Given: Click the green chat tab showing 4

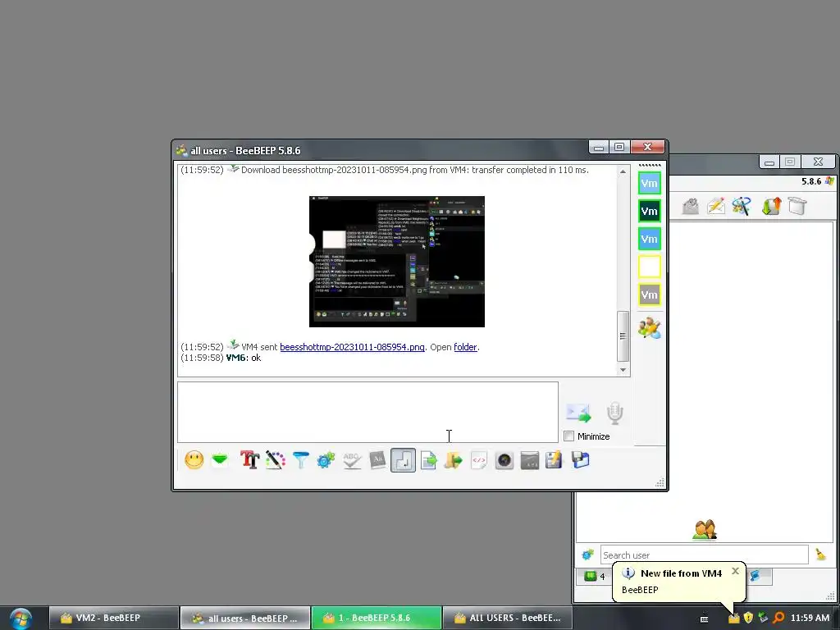Looking at the screenshot, I should coord(595,577).
